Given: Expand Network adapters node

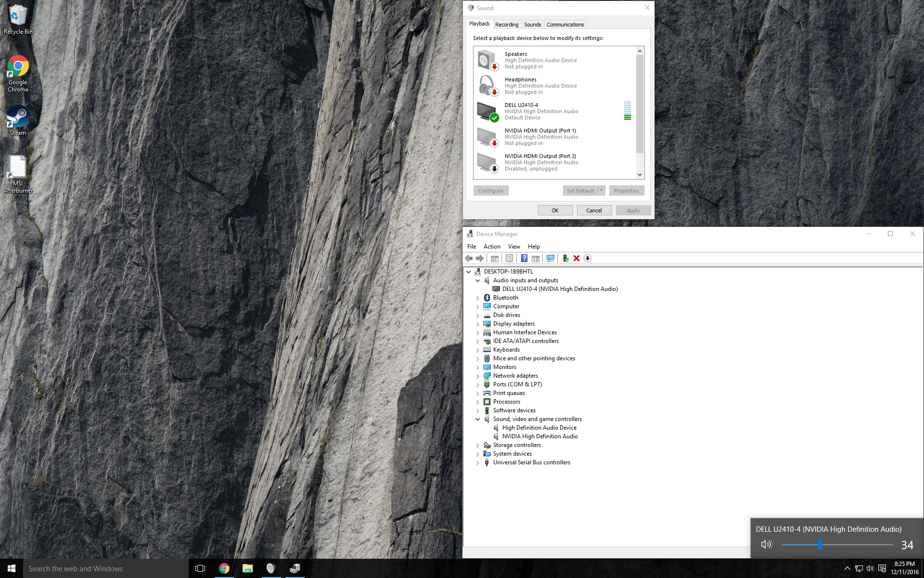Looking at the screenshot, I should tap(477, 376).
